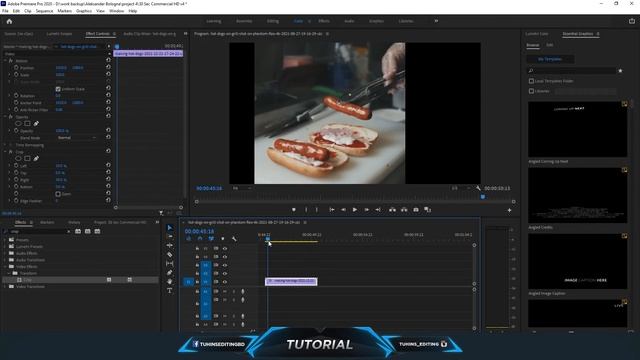Open the Window menu
Screen dimensions: 640x360
coord(116,11)
